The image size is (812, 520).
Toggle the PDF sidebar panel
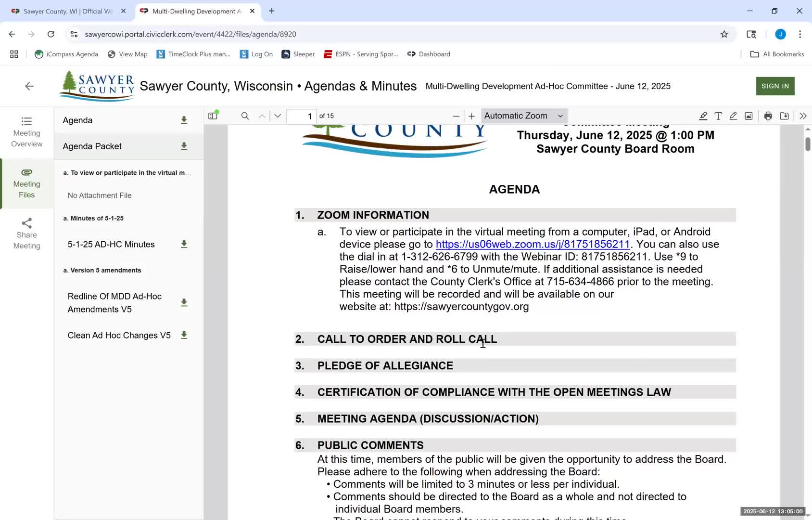pos(213,116)
